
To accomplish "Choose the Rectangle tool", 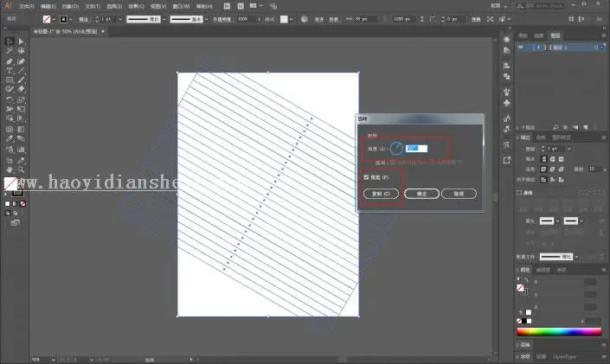I will (x=10, y=80).
